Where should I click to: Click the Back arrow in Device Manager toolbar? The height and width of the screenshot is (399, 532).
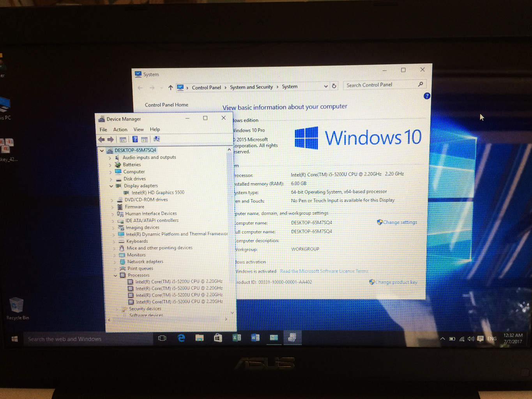101,139
